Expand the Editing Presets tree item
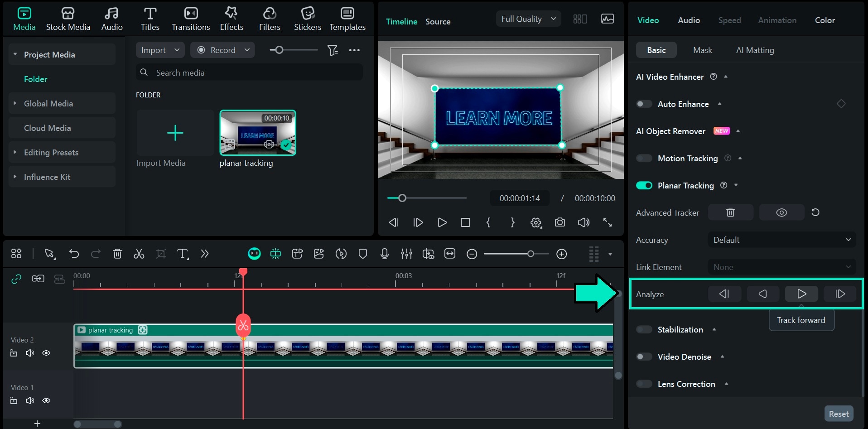868x429 pixels. tap(15, 152)
